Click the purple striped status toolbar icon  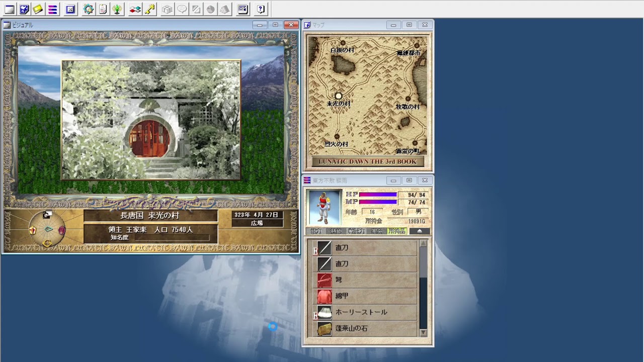(x=52, y=9)
